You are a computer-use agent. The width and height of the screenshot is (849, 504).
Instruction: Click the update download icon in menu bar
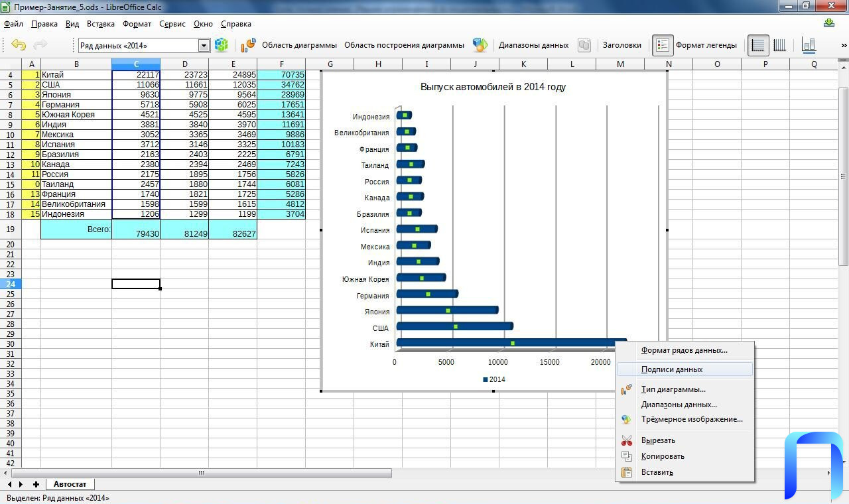[828, 23]
